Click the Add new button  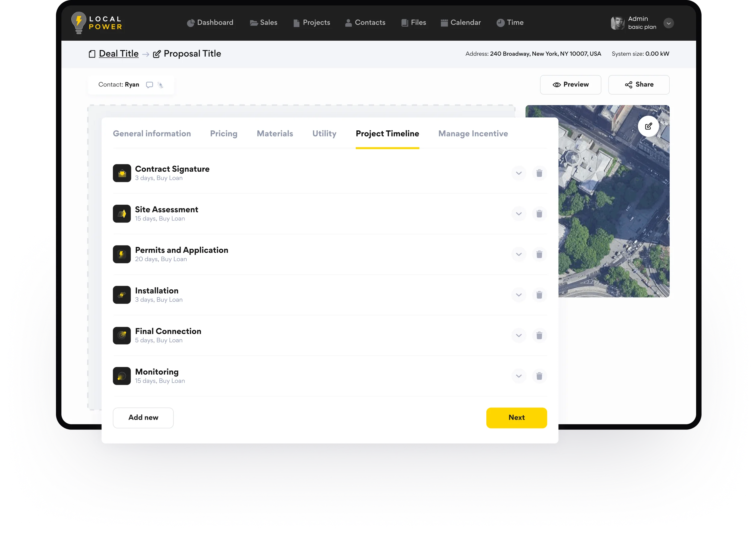(143, 417)
